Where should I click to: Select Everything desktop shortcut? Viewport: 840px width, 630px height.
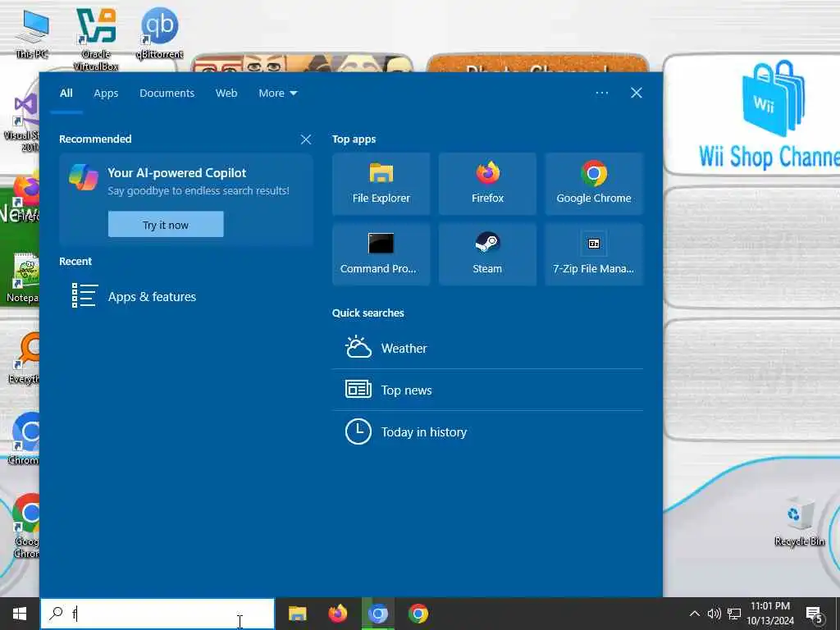click(x=24, y=358)
